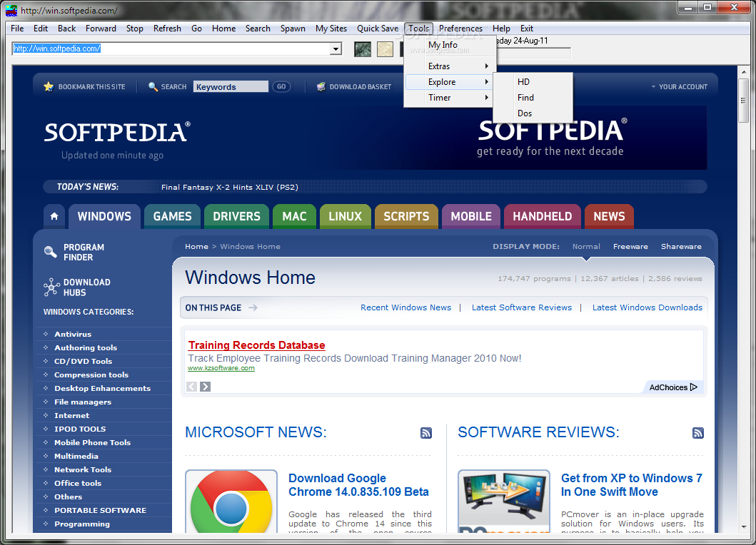Select Shareware display mode

pos(681,246)
